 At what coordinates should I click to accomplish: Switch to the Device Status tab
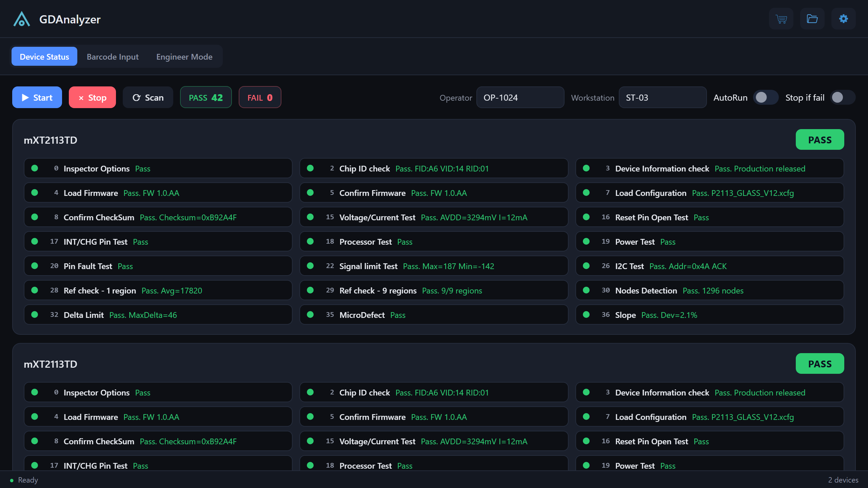[44, 57]
